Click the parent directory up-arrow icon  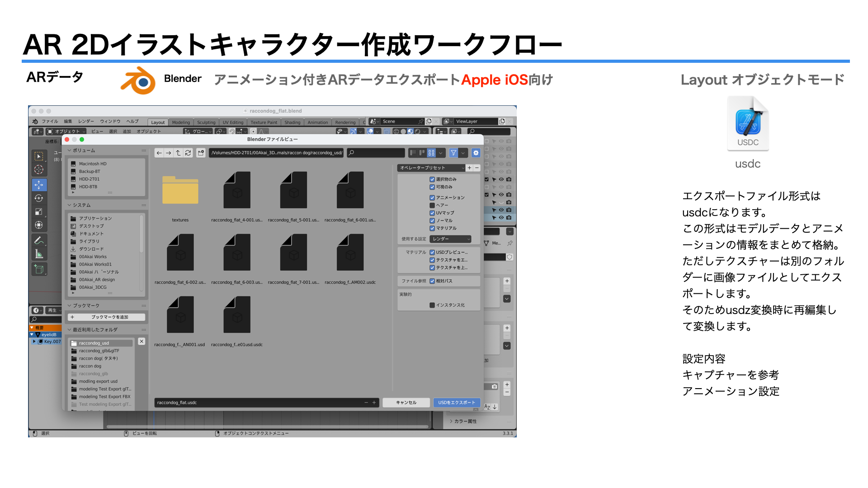point(178,153)
